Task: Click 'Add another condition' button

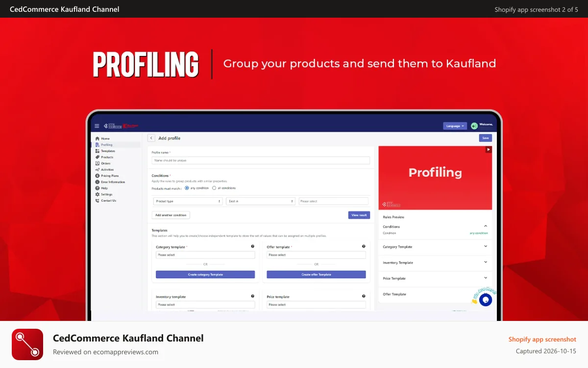Action: point(171,215)
